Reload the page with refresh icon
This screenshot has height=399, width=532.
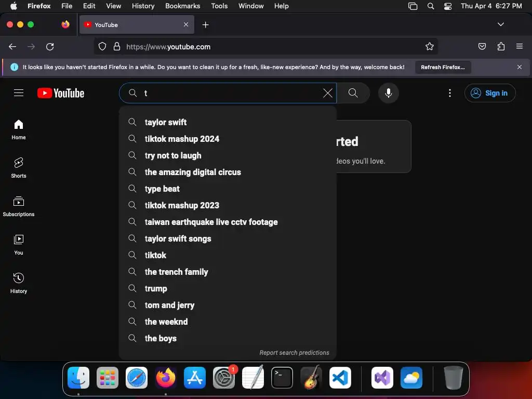coord(50,47)
